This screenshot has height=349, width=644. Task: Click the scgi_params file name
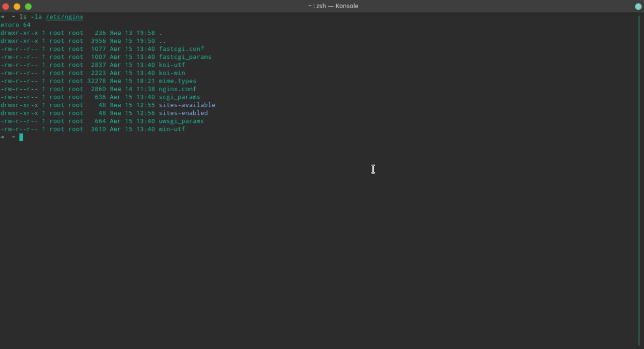click(180, 97)
